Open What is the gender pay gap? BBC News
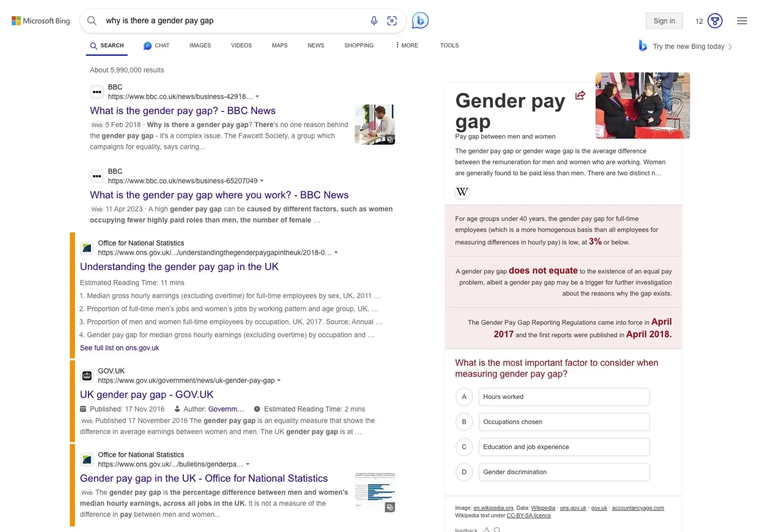The image size is (763, 532). 182,110
